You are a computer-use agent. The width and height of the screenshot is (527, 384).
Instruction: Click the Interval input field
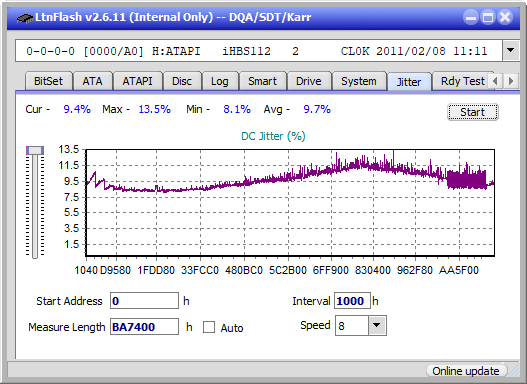pos(352,301)
